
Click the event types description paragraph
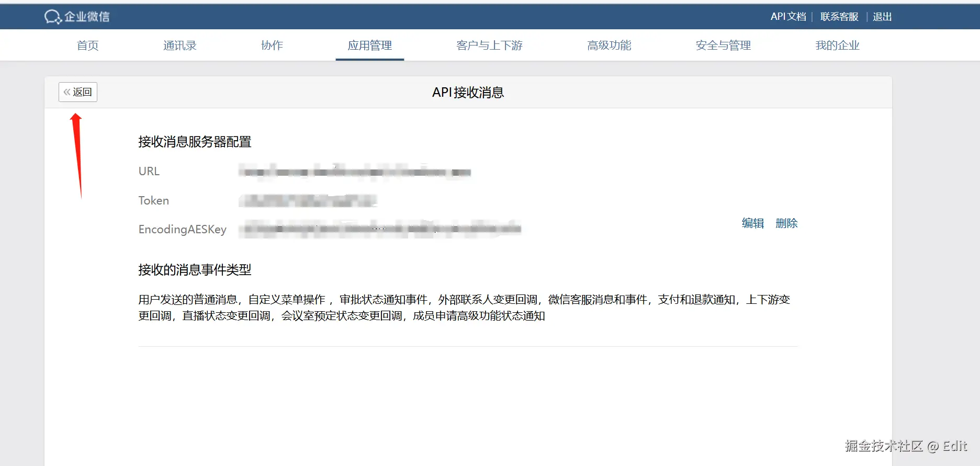pyautogui.click(x=464, y=308)
